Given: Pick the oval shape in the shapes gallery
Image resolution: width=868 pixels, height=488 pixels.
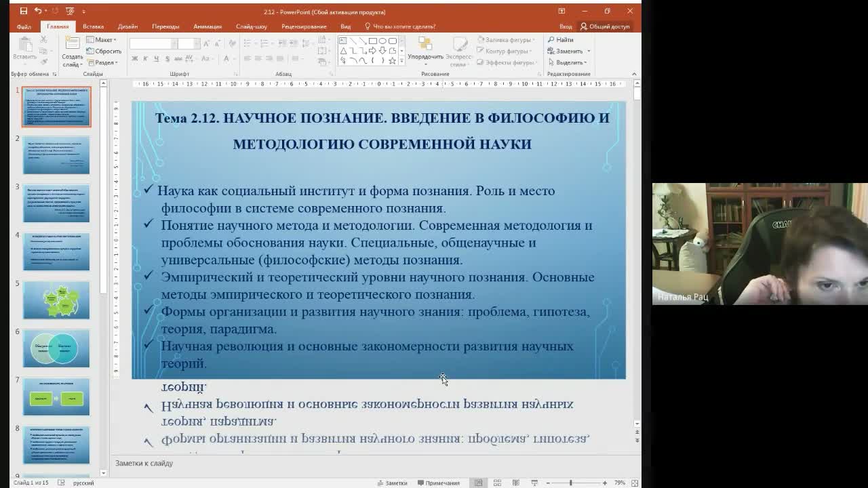Looking at the screenshot, I should pos(382,41).
